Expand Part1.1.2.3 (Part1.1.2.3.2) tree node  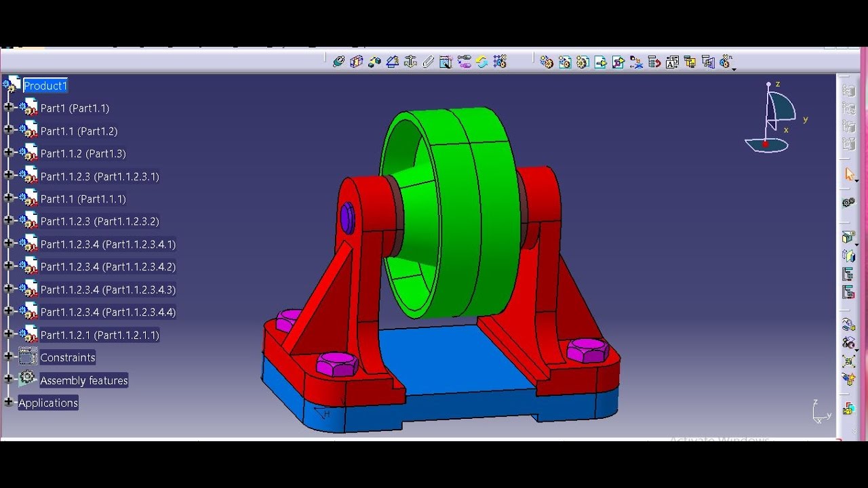[x=9, y=221]
